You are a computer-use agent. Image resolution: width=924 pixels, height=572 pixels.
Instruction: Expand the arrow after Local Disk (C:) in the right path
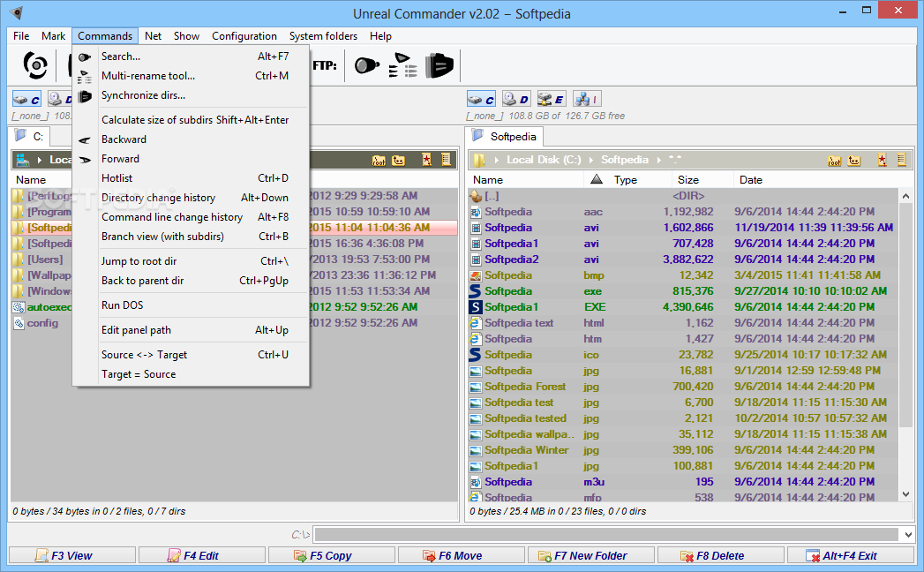point(591,160)
